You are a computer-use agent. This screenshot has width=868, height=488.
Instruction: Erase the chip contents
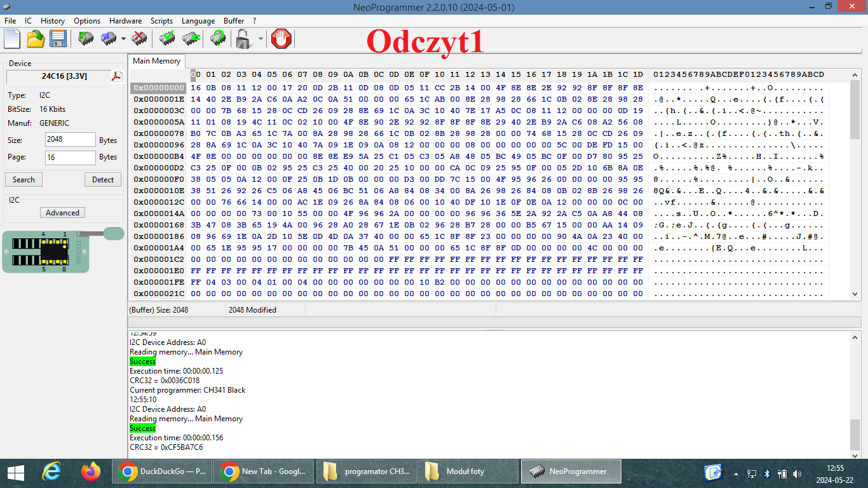click(140, 39)
